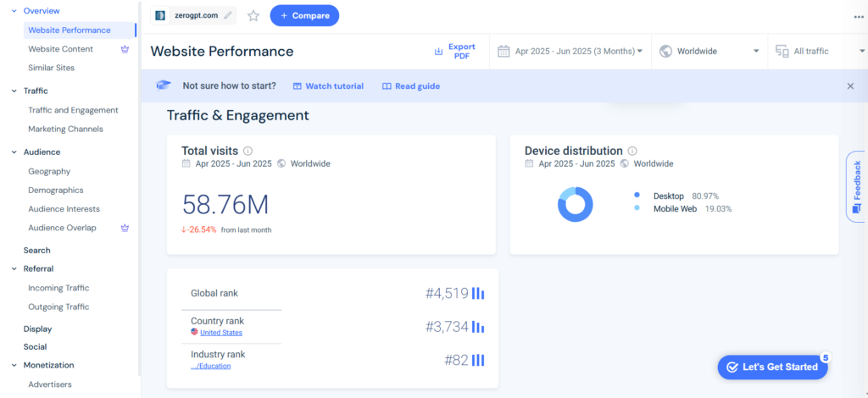Click the Mobile Web legend dot
Image resolution: width=868 pixels, height=398 pixels.
637,208
